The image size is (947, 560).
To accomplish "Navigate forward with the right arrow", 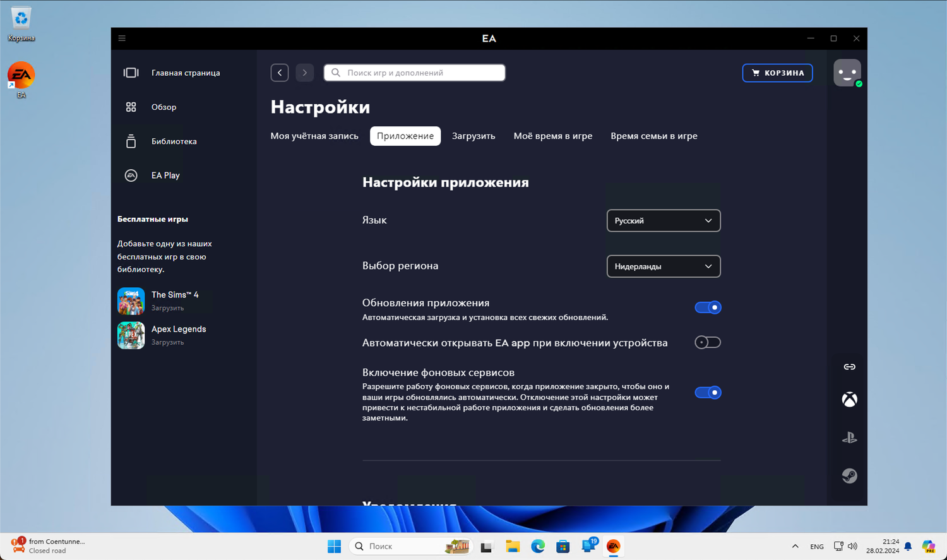I will tap(305, 73).
